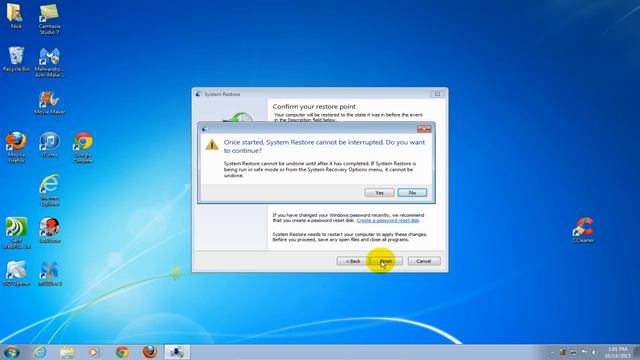The width and height of the screenshot is (640, 360).
Task: Click 'Confirm your restore point' heading
Action: click(x=314, y=107)
